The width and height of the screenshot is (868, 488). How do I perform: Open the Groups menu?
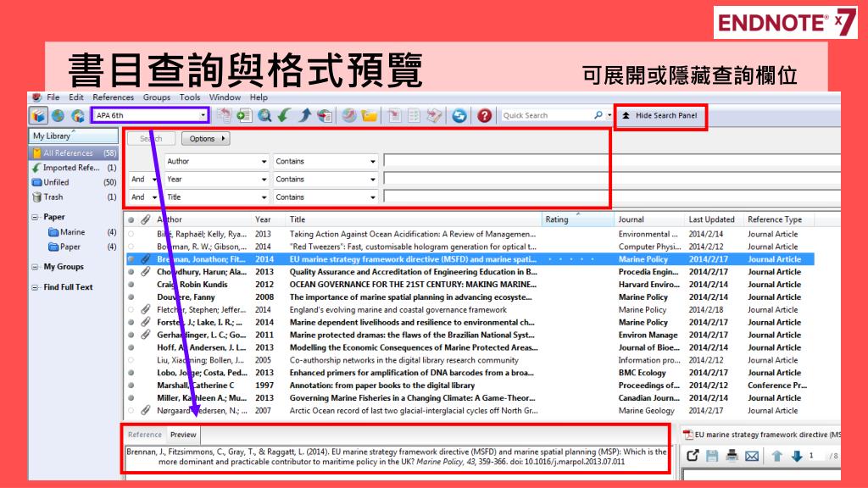[x=157, y=97]
